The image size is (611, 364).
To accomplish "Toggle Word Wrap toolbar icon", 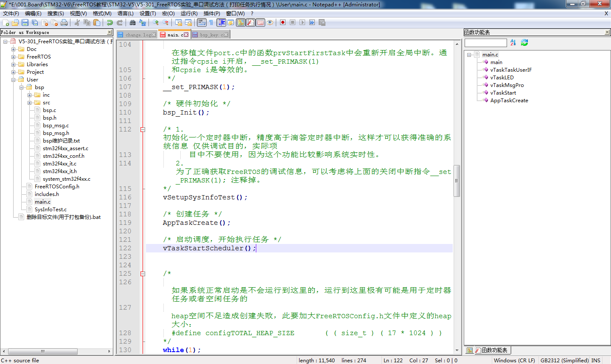I will coord(202,22).
